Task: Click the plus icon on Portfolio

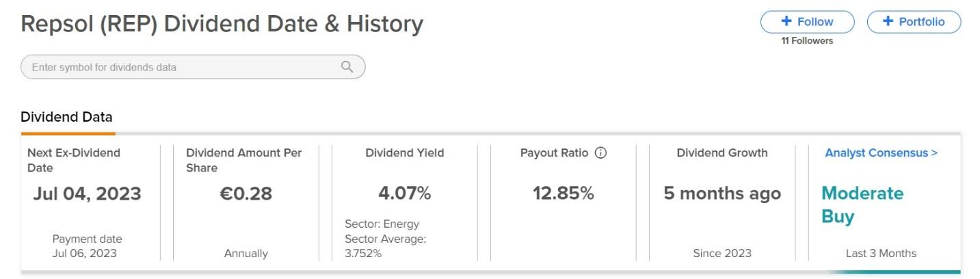Action: pyautogui.click(x=888, y=22)
